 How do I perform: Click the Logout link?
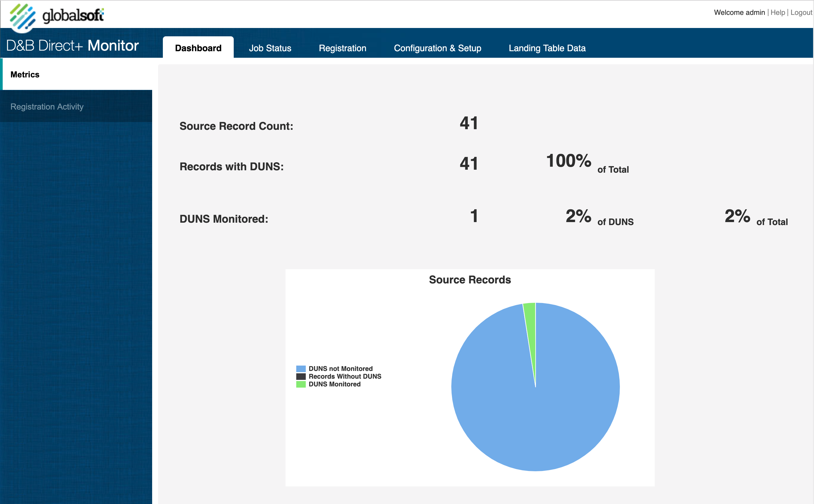[801, 13]
